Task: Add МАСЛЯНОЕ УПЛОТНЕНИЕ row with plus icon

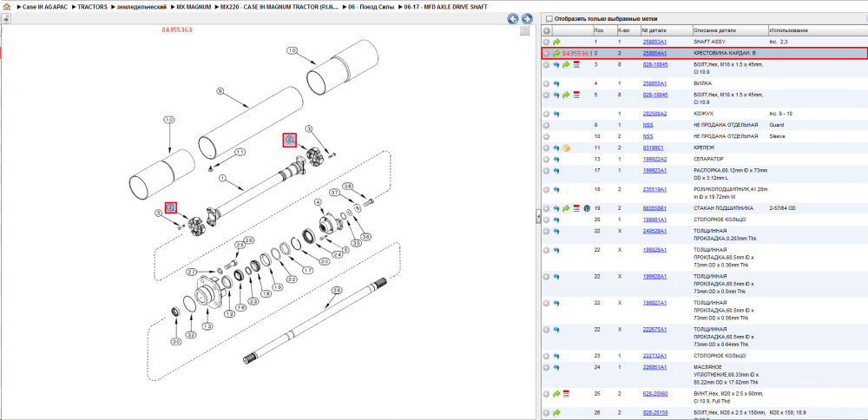Action: (546, 367)
